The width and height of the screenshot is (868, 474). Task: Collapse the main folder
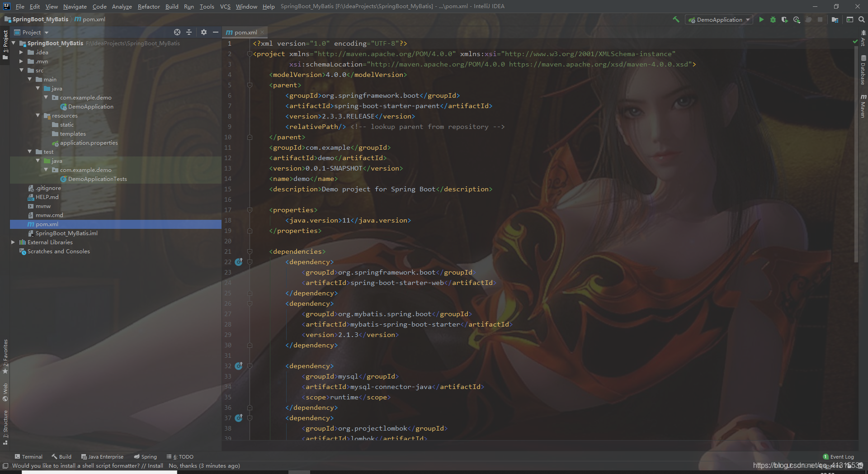[29, 79]
